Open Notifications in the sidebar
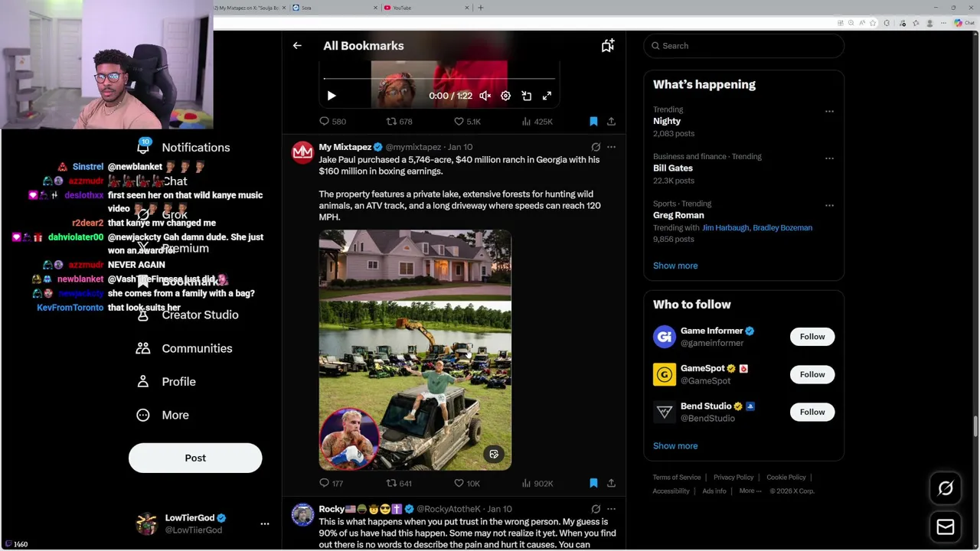The width and height of the screenshot is (980, 551). point(184,148)
